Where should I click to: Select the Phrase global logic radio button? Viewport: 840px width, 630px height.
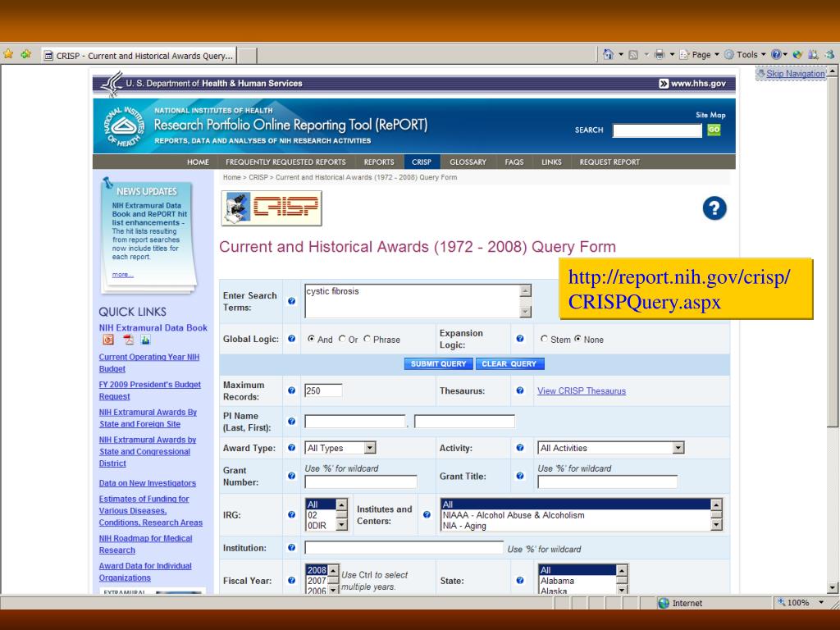tap(367, 339)
